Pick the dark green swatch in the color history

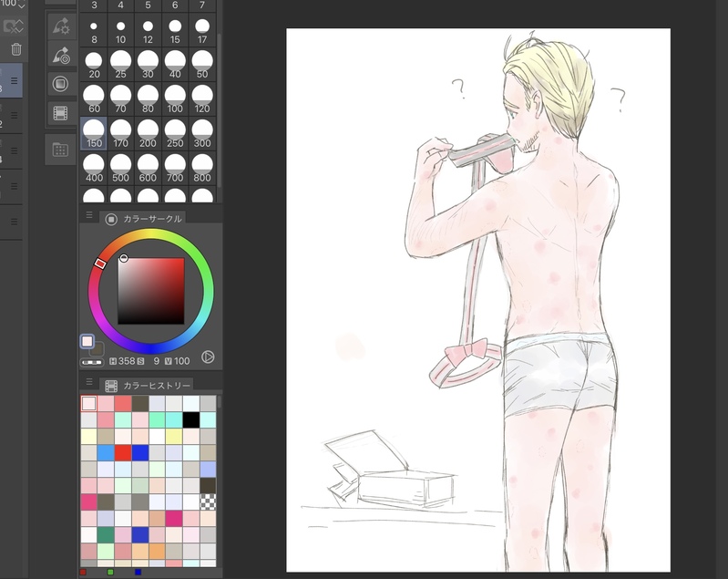pyautogui.click(x=106, y=535)
